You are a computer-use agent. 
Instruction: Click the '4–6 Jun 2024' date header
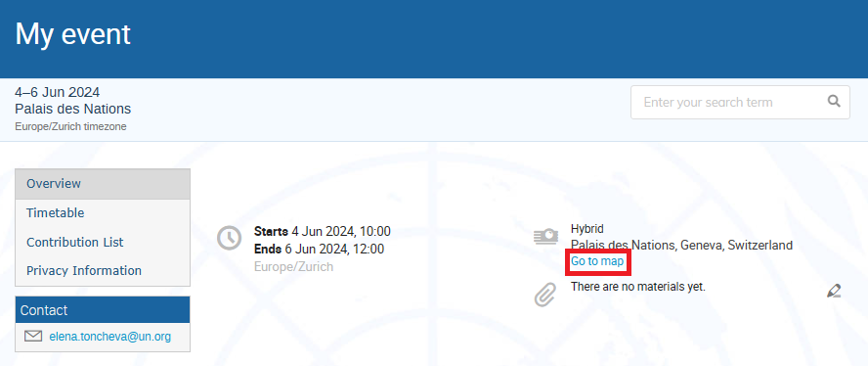[x=58, y=92]
